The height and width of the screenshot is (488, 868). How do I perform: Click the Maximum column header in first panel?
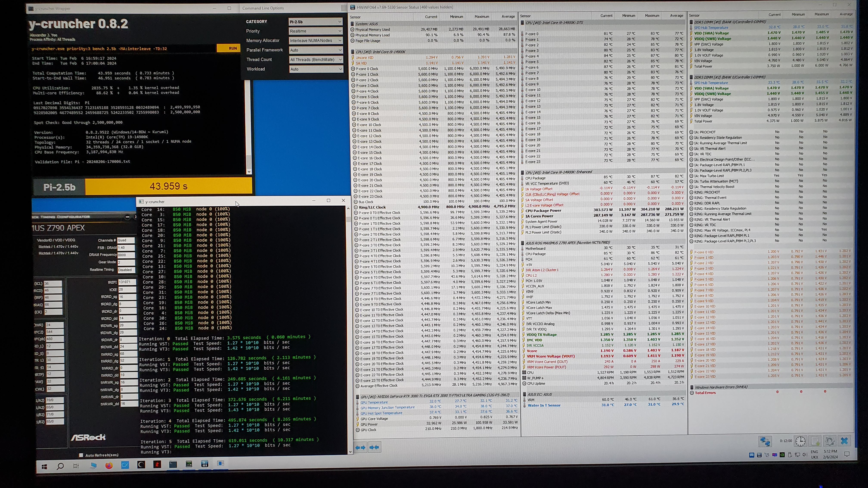(x=482, y=17)
